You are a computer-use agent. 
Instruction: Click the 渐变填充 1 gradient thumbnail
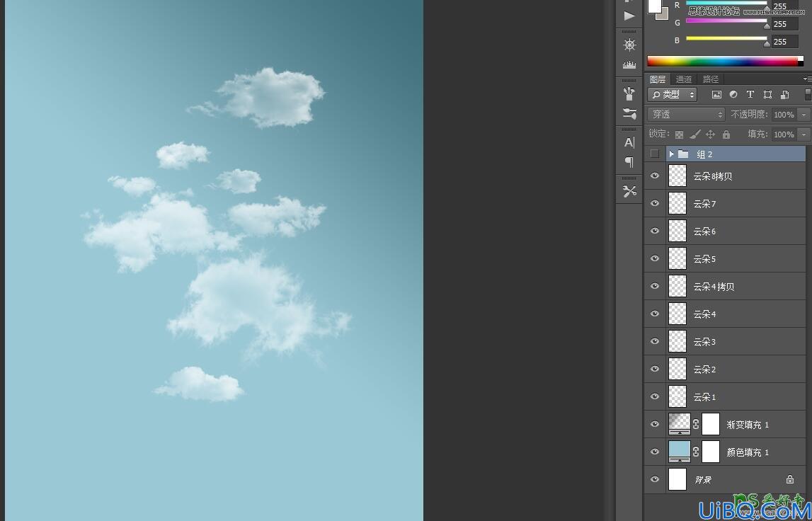tap(680, 423)
